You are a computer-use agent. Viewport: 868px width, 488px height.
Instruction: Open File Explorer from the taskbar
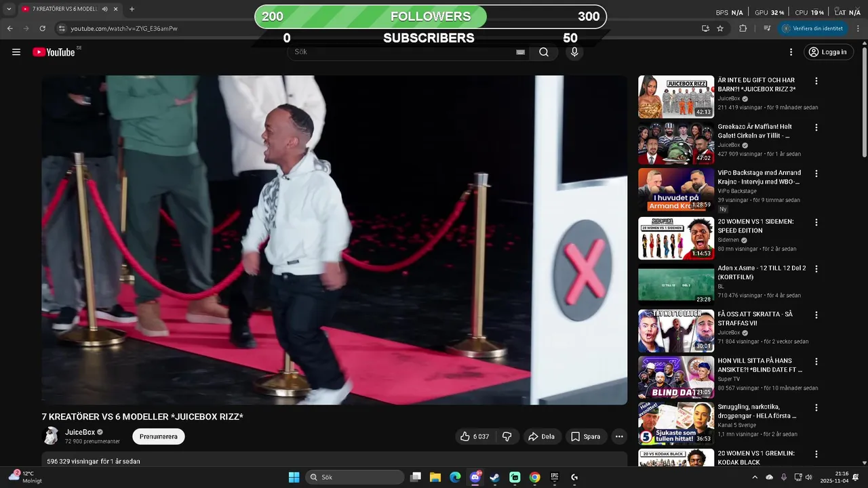tap(435, 477)
